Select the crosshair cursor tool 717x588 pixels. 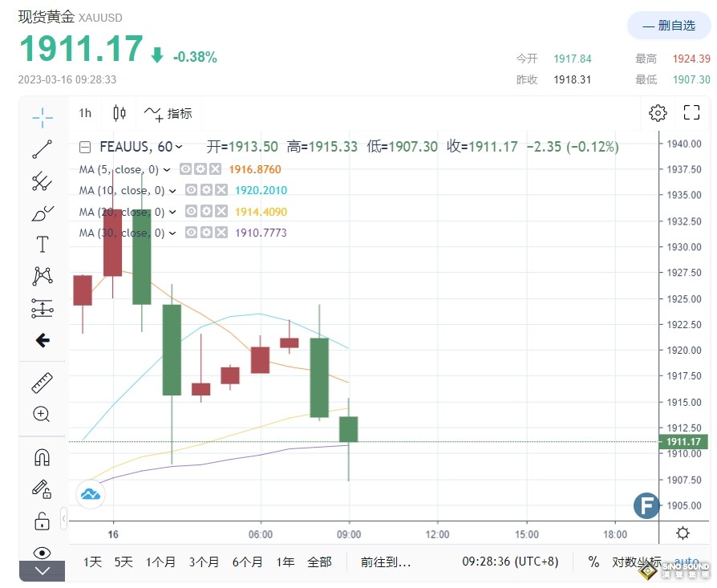41,116
